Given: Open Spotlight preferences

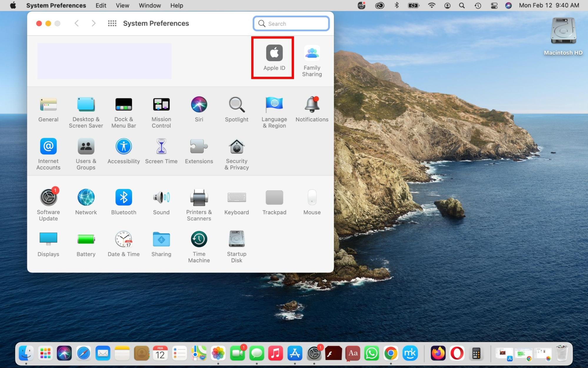Looking at the screenshot, I should coord(236,109).
